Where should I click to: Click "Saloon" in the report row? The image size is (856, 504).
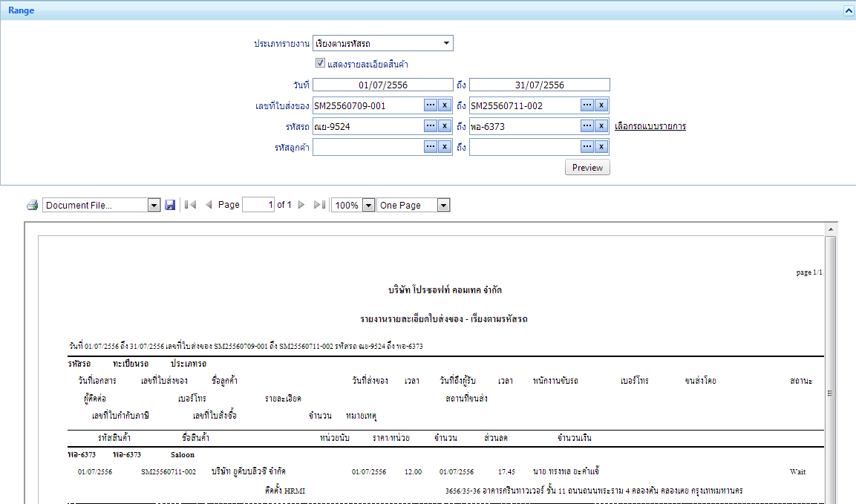[183, 454]
